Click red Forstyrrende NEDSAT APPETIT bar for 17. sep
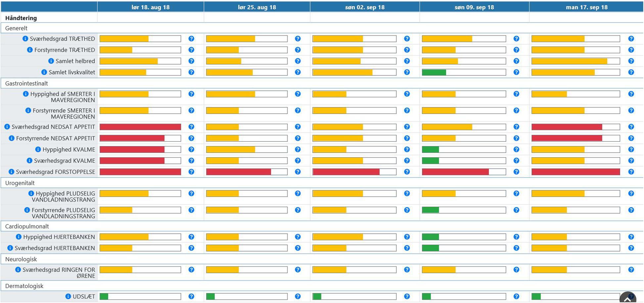644x303 pixels. tap(567, 138)
